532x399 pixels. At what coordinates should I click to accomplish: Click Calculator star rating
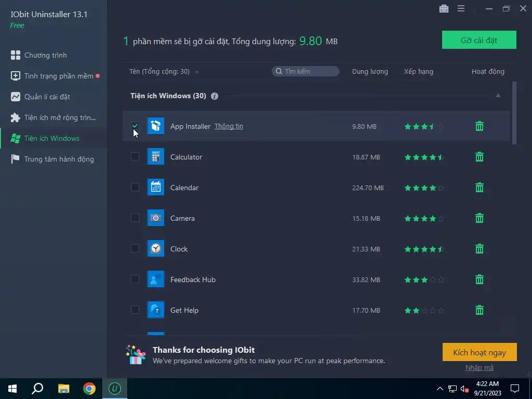[x=424, y=157]
